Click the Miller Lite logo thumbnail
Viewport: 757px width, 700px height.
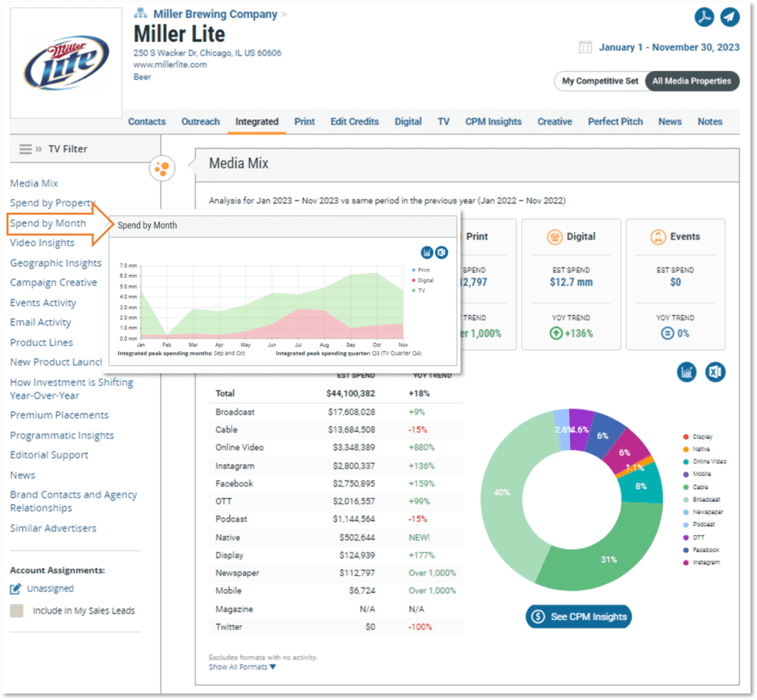click(66, 63)
